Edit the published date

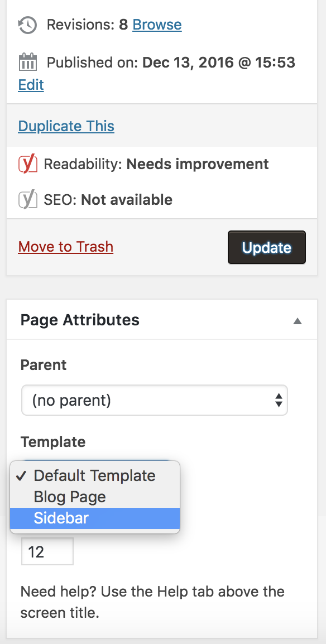pyautogui.click(x=31, y=85)
